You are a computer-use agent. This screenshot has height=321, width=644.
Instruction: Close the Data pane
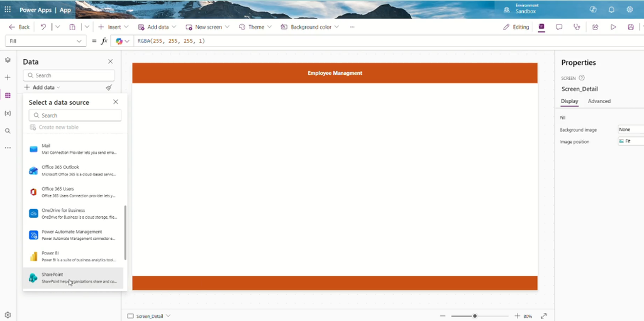(x=111, y=62)
